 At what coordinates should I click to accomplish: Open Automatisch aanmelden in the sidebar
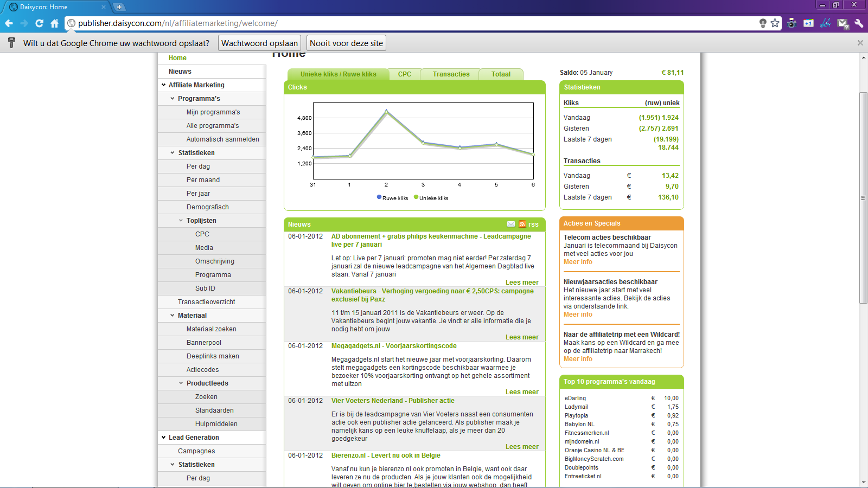(222, 139)
